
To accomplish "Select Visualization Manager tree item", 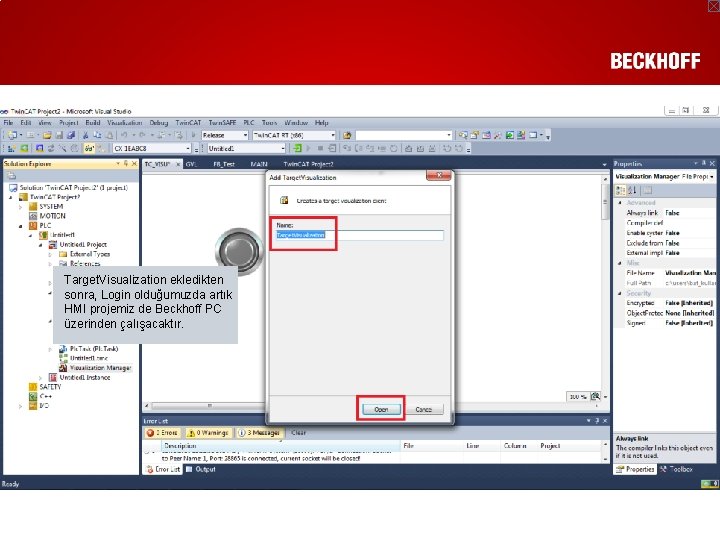I will pos(100,368).
